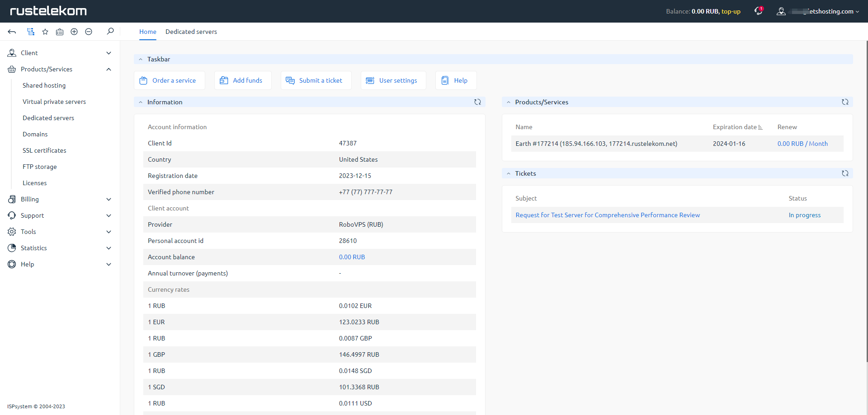Click the Statistics pie chart icon
This screenshot has width=868, height=415.
[12, 248]
